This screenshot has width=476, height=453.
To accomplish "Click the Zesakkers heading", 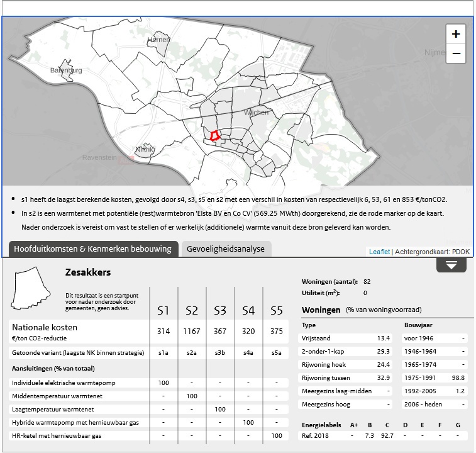I will coord(88,272).
